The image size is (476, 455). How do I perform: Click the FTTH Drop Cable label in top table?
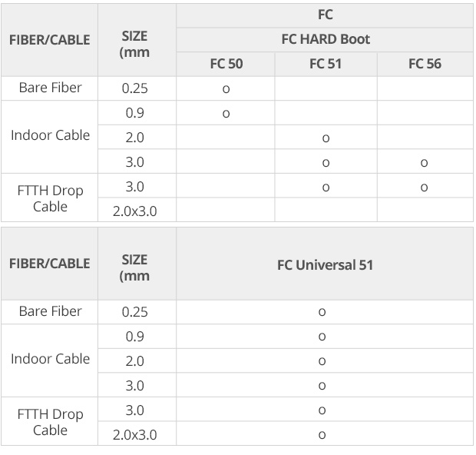50,198
